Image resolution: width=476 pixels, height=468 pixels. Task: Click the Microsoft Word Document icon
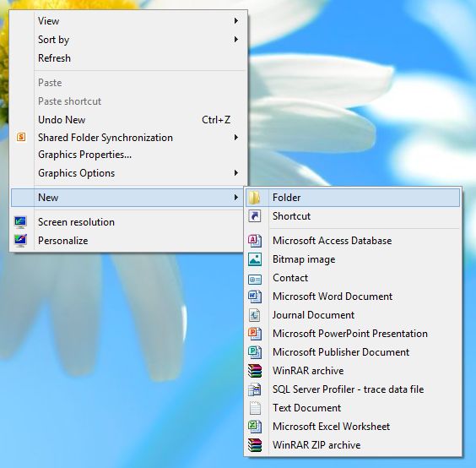255,297
